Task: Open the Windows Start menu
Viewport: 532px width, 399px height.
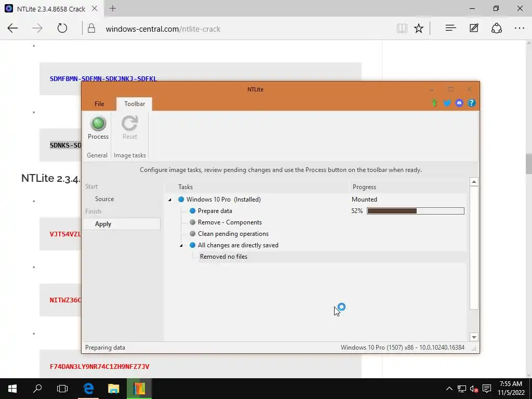Action: pos(12,389)
